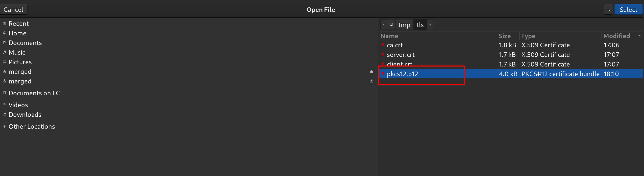Confirm with the Select button
Screen dimensions: 644x176
pyautogui.click(x=628, y=10)
